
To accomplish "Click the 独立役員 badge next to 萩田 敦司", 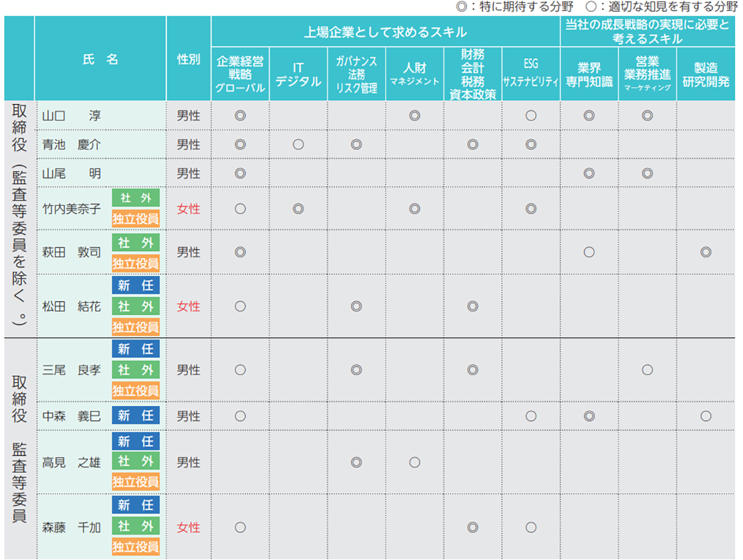I will pyautogui.click(x=136, y=263).
